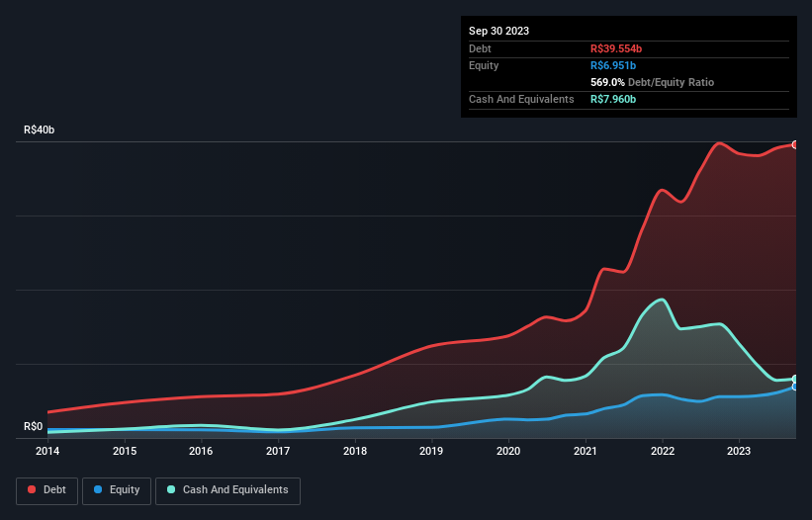Click the Sep 30 2023 tooltip date

498,31
